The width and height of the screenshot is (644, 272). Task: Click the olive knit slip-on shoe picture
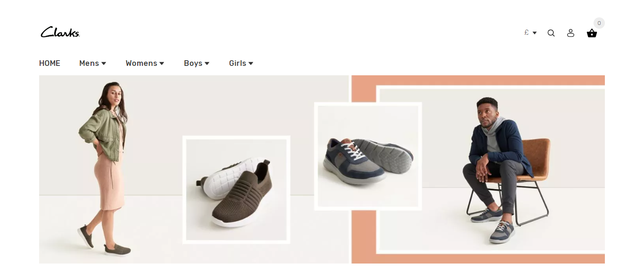coord(236,190)
